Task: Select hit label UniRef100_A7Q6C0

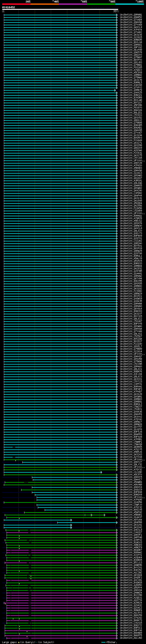Action: 131,70
